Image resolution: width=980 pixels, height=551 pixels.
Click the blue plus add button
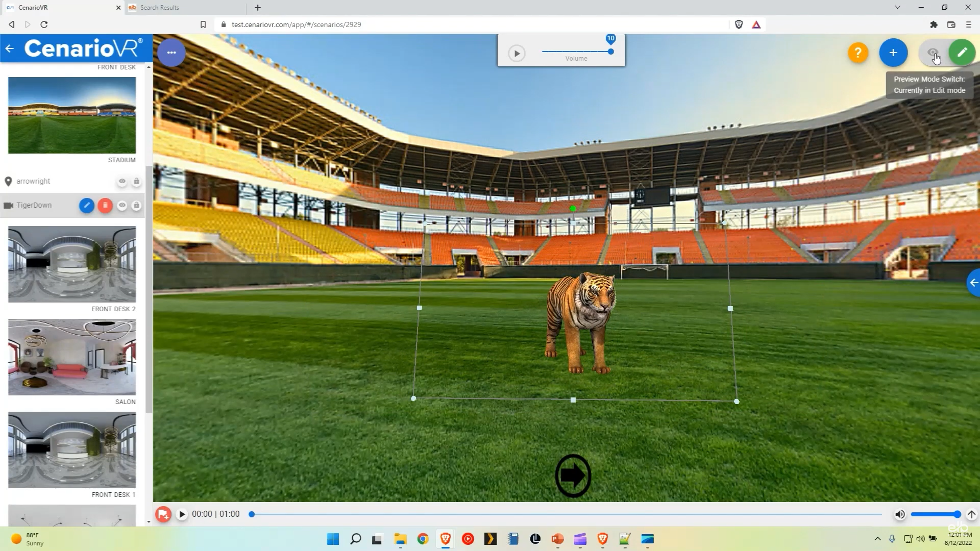pos(893,53)
